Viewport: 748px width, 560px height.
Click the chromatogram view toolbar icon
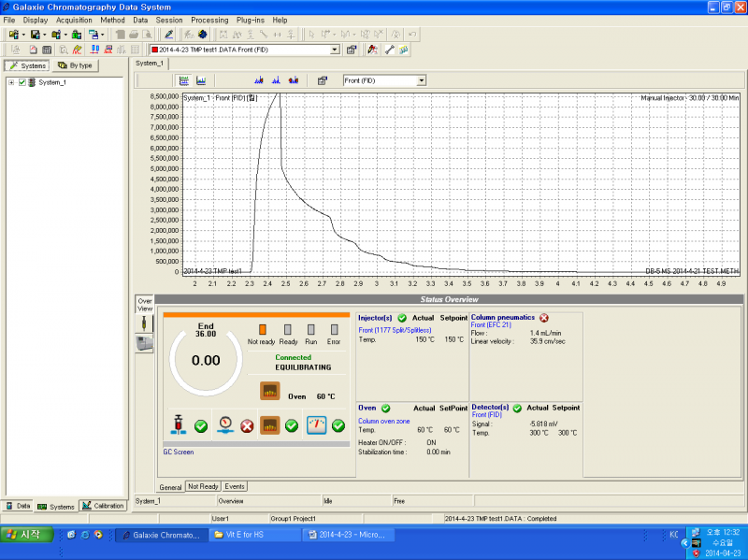[x=199, y=81]
